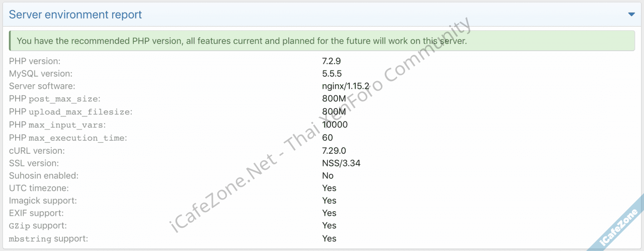Click the mbstring support Yes value
Viewport: 644px width, 251px height.
[x=329, y=238]
